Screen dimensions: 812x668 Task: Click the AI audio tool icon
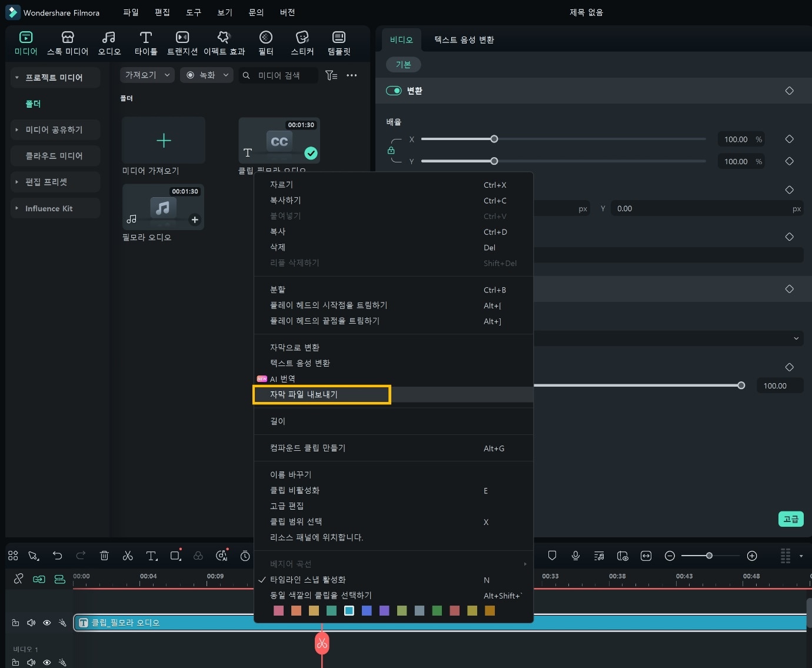222,556
